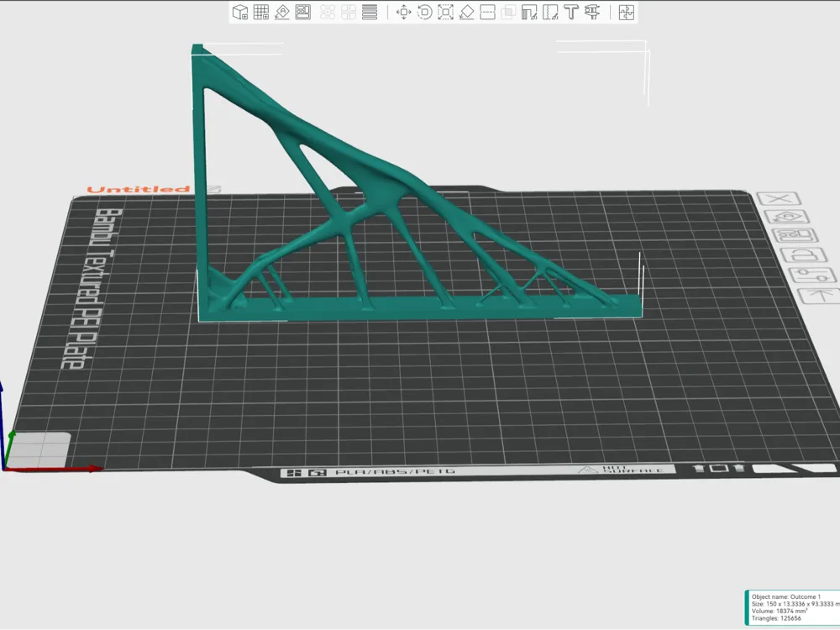Add a new plate
Image resolution: width=840 pixels, height=630 pixels.
pyautogui.click(x=260, y=13)
